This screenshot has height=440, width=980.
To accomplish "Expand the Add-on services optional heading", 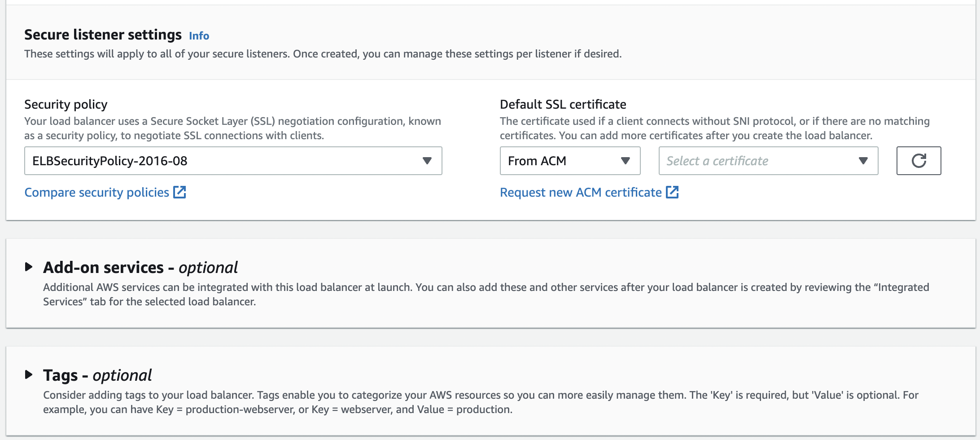I will coord(140,268).
